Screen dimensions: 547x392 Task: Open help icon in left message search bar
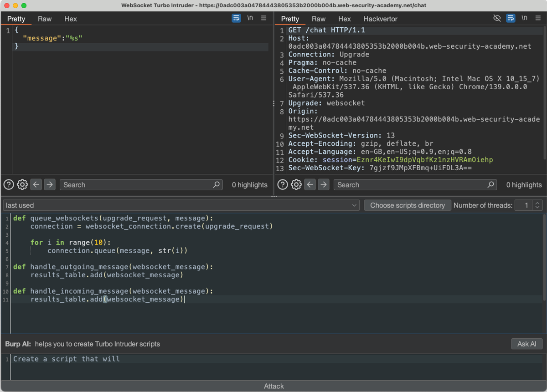click(9, 184)
